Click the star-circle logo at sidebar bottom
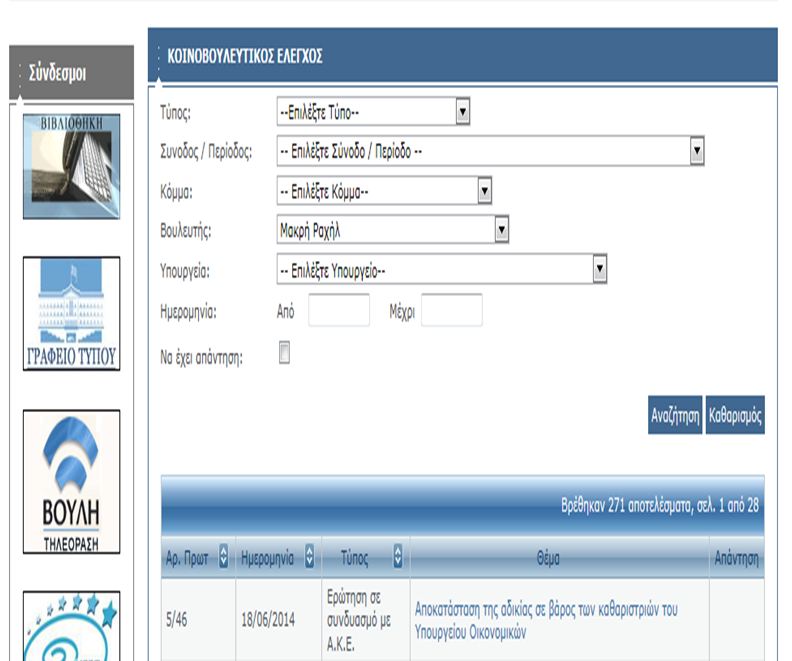The image size is (792, 661). (71, 627)
